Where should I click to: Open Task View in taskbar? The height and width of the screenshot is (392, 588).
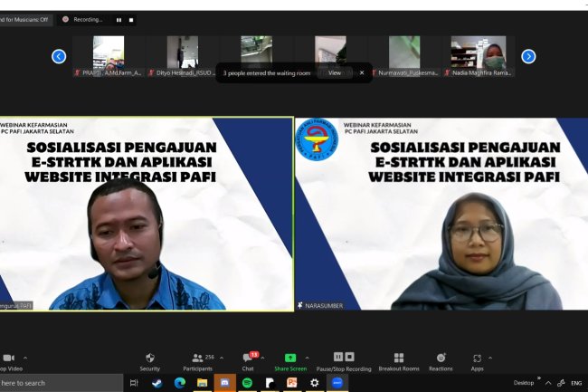[x=134, y=383]
